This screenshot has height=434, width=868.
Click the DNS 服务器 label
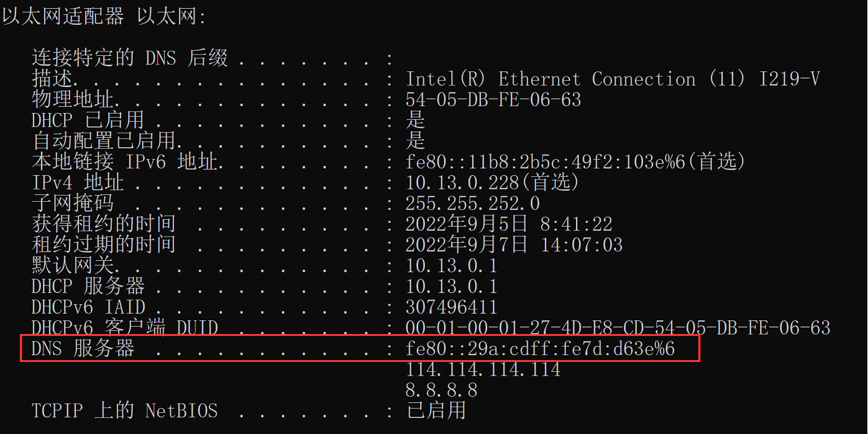point(83,349)
